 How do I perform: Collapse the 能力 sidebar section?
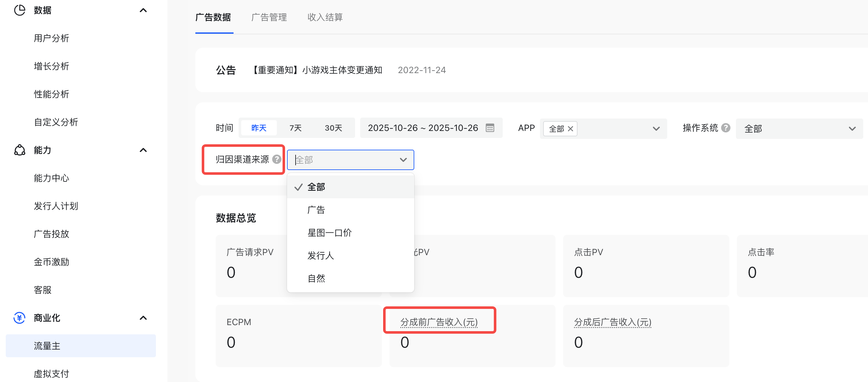[143, 150]
